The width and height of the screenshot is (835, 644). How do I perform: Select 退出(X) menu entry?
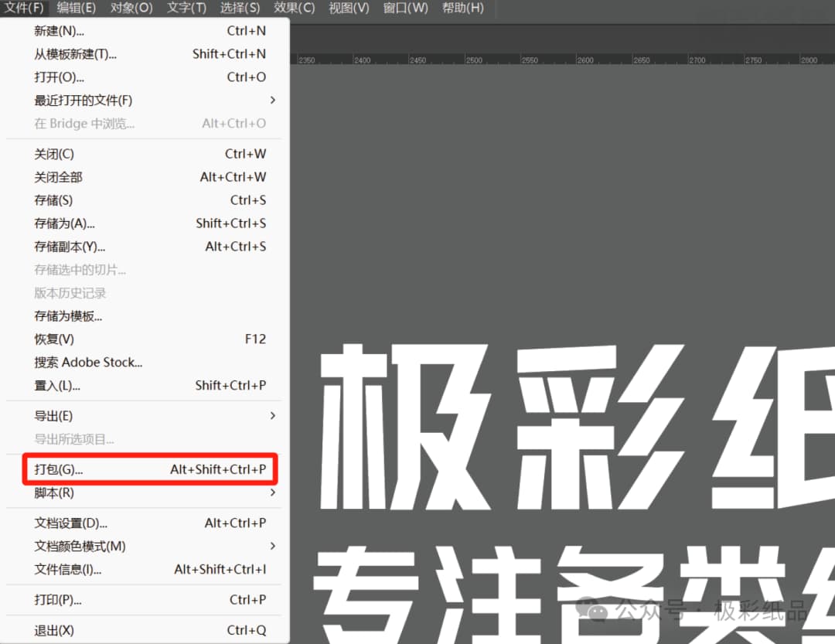pos(145,631)
